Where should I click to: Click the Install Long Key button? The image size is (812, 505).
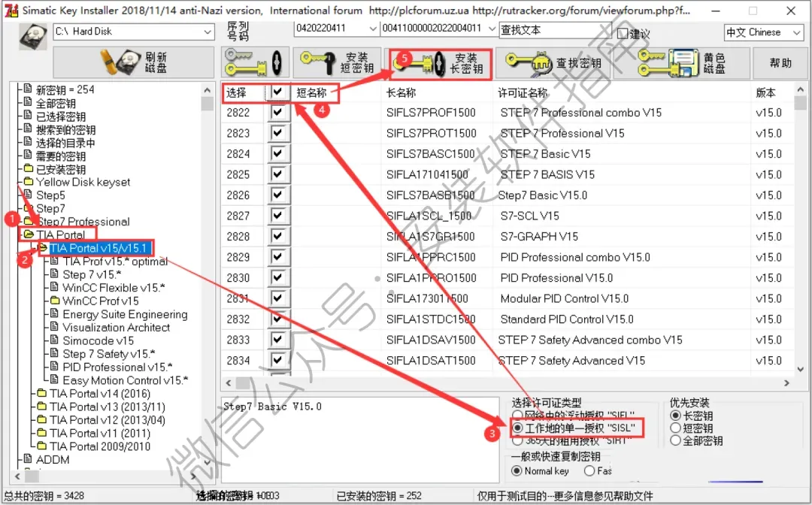coord(440,64)
